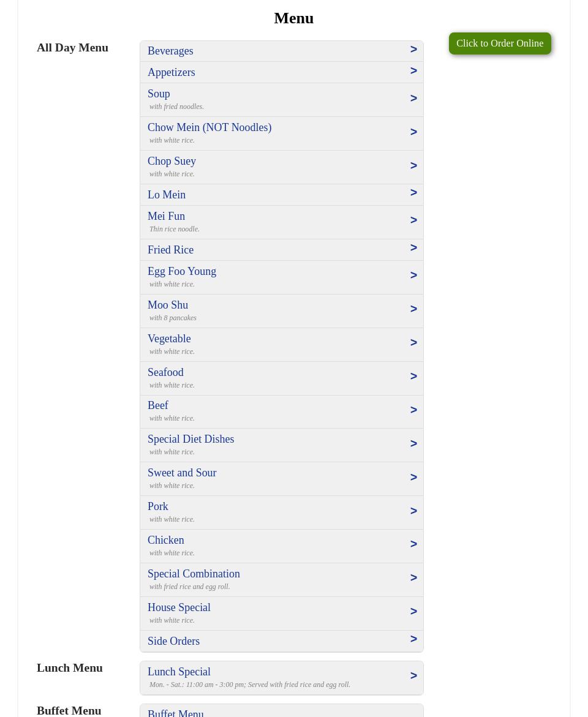
Task: Expand the Appetizers section
Action: (282, 72)
